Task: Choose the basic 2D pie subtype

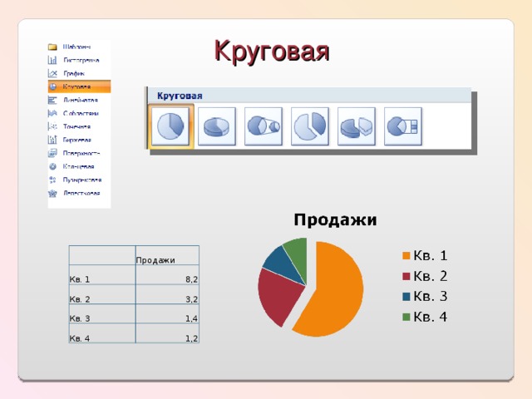Action: 170,126
